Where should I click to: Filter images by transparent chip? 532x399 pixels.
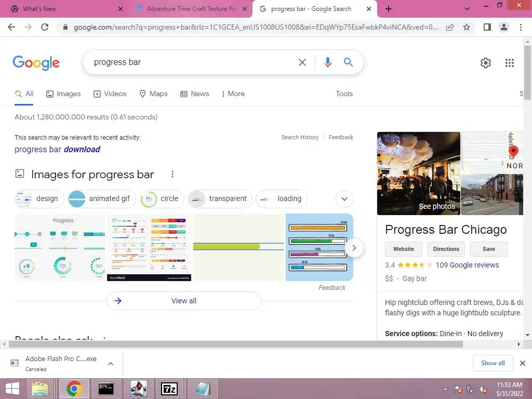coord(220,199)
